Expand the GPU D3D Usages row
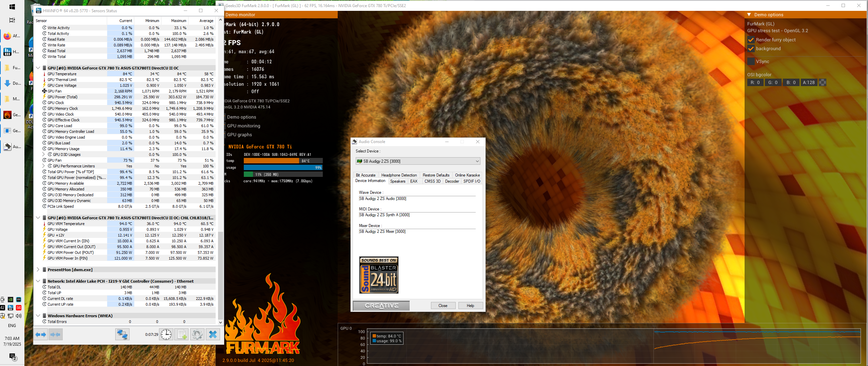 coord(43,155)
